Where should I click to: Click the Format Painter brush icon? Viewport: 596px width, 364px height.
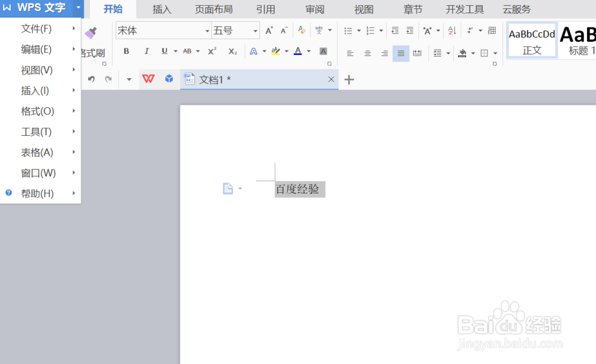pos(91,33)
